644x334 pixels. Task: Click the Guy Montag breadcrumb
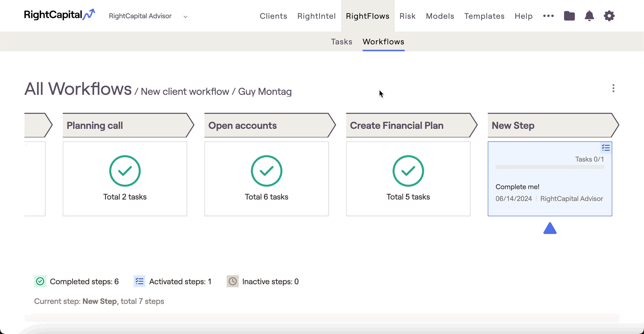pyautogui.click(x=265, y=92)
